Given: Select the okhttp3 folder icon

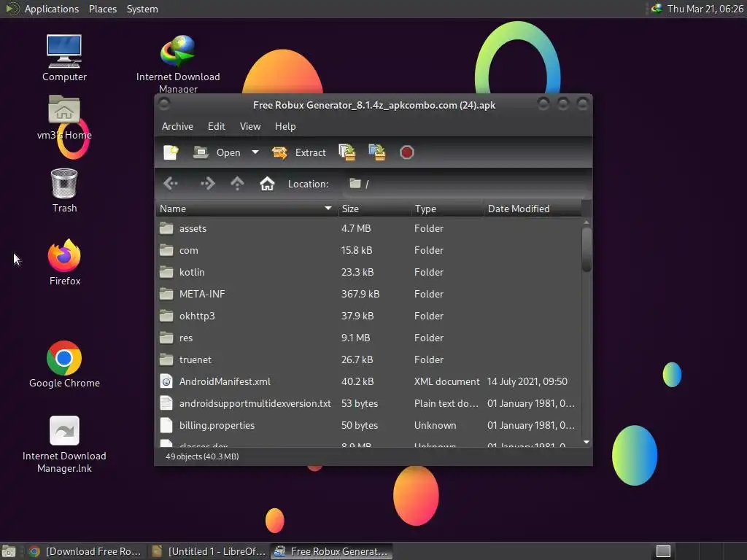Looking at the screenshot, I should (x=166, y=316).
